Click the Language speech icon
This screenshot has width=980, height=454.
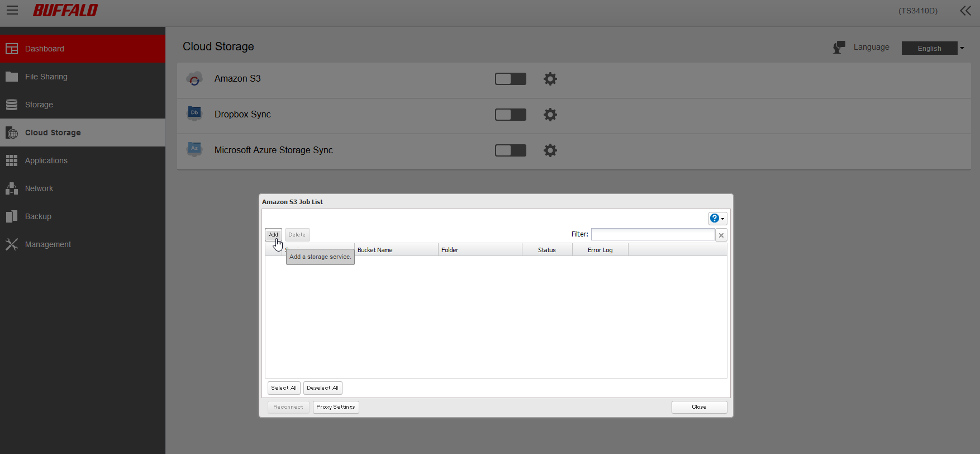click(839, 48)
